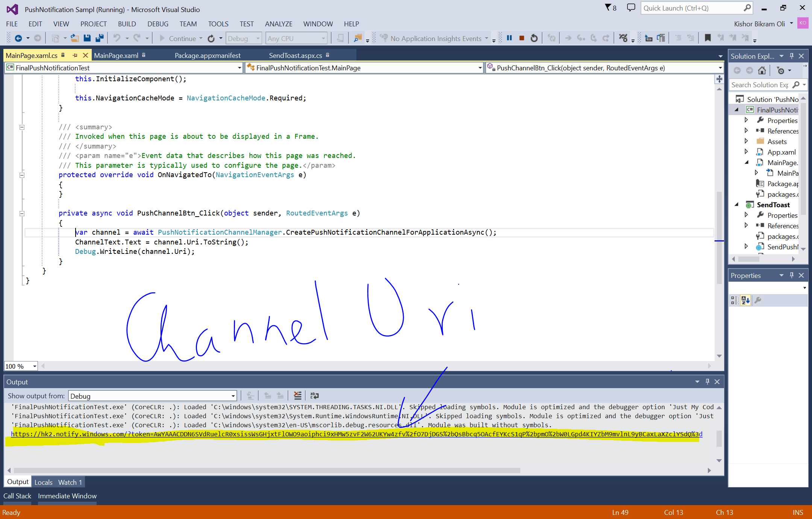Screen dimensions: 812x519
Task: Click the Break All pause icon
Action: (x=509, y=38)
